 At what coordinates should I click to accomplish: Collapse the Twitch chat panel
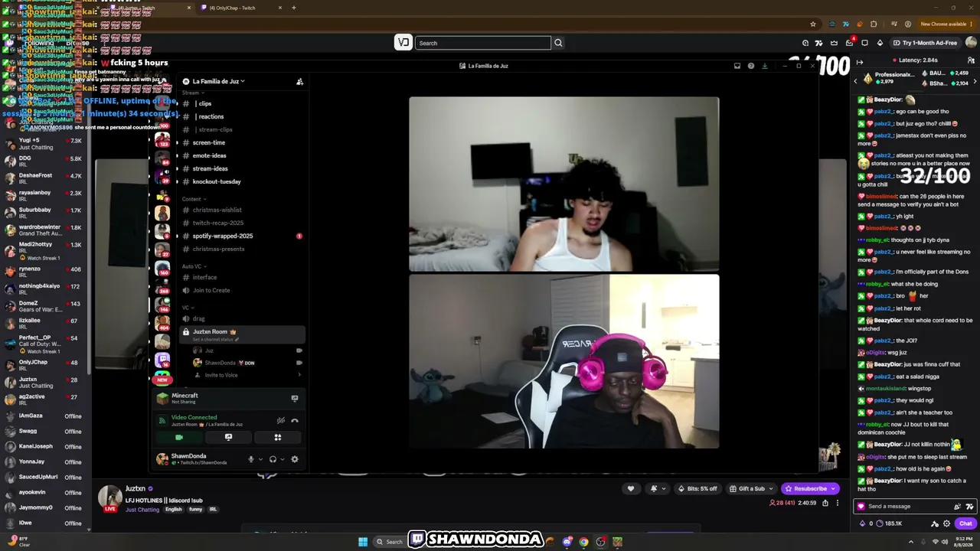tap(860, 62)
